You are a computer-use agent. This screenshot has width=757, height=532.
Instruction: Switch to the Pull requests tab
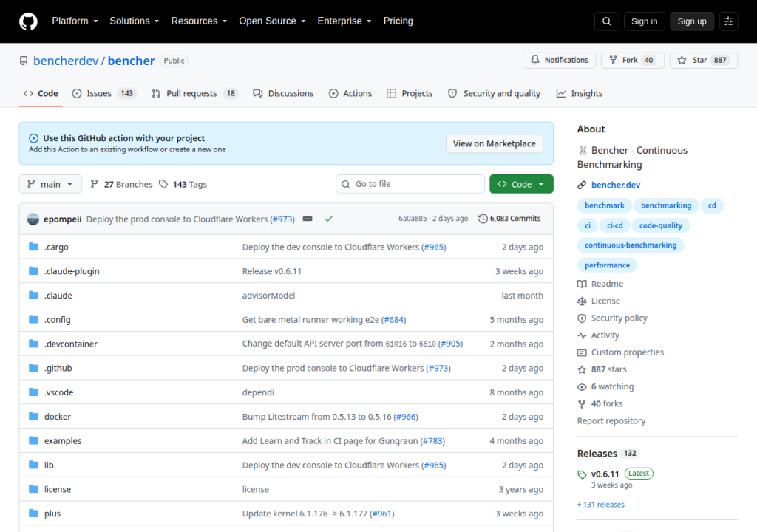point(194,93)
